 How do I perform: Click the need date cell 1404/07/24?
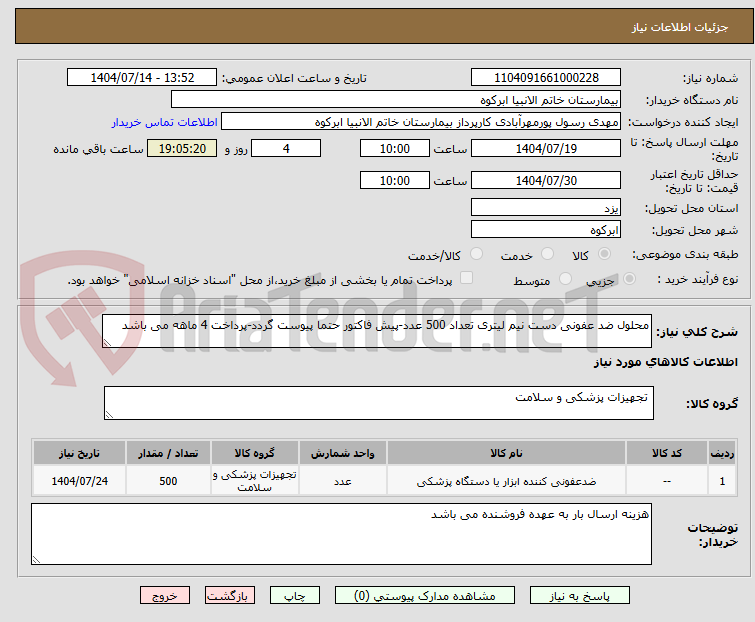click(79, 481)
